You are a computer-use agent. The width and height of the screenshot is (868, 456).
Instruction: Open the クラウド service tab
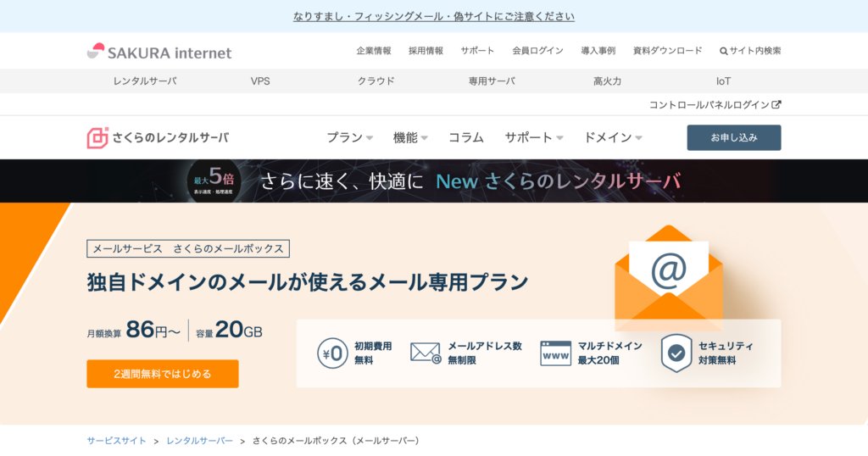376,81
